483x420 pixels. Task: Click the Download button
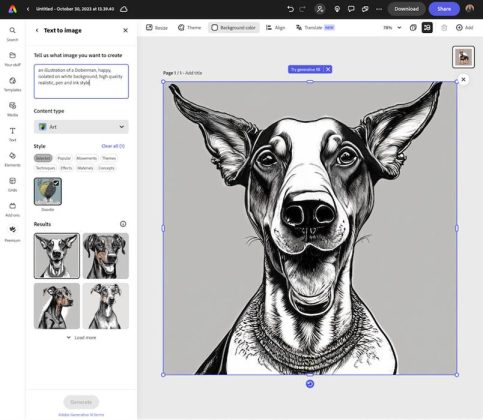[406, 9]
